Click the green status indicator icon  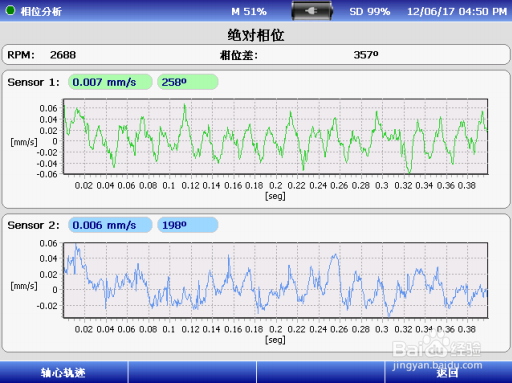(10, 10)
